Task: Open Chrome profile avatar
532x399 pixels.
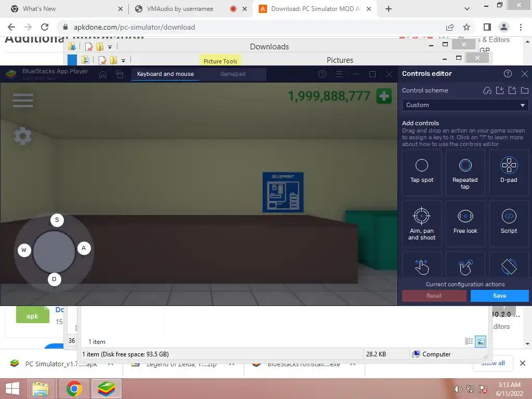Action: (x=504, y=27)
